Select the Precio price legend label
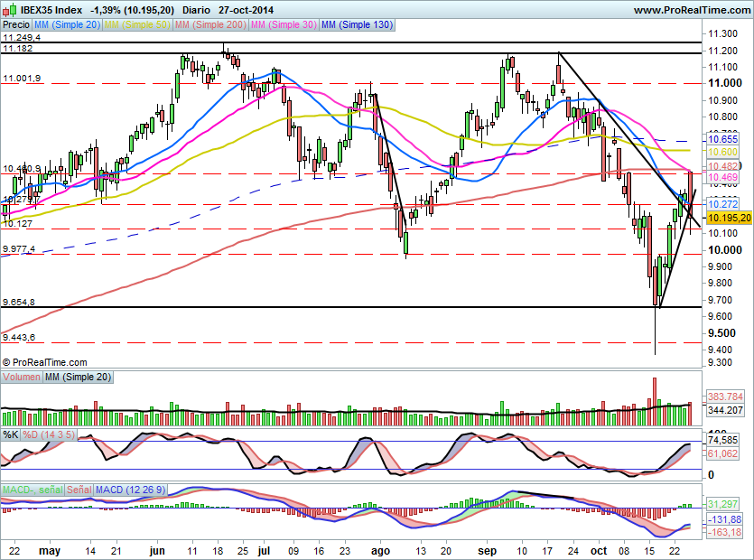This screenshot has height=560, width=754. (x=16, y=24)
